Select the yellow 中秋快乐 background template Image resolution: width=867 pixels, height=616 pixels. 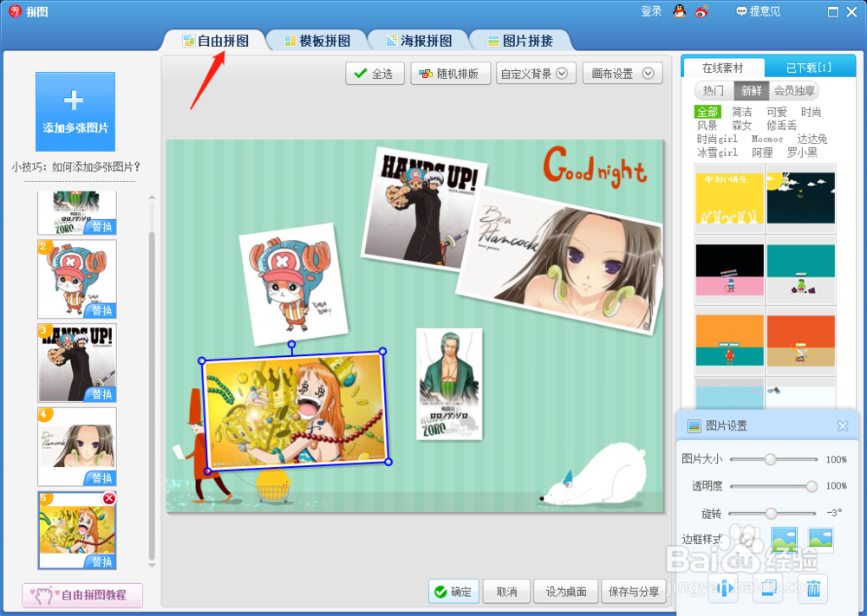pos(729,198)
